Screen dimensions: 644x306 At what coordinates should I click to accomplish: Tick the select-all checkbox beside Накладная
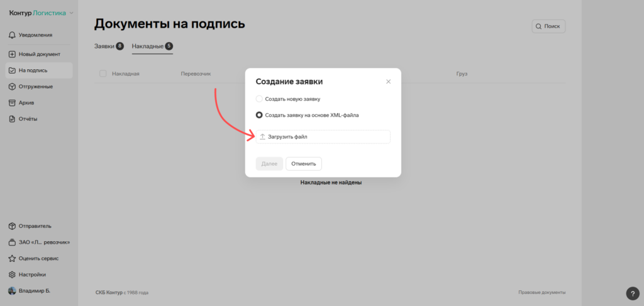pyautogui.click(x=103, y=74)
